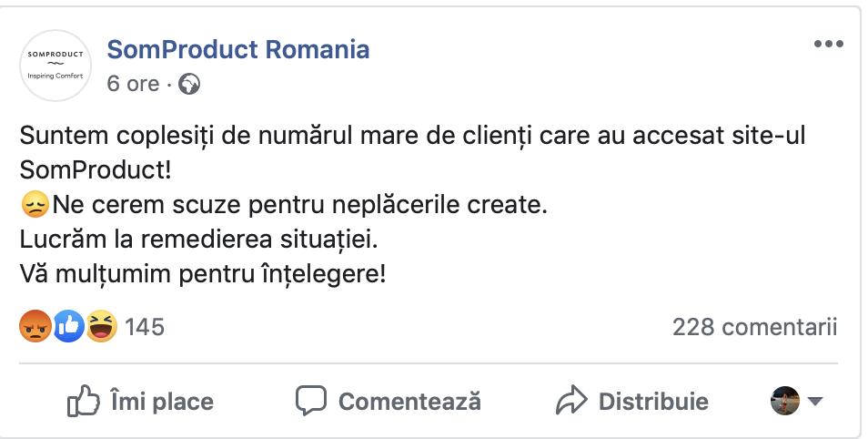Screen dimensions: 868x439
Task: Click the blue like reaction icon
Action: click(68, 326)
